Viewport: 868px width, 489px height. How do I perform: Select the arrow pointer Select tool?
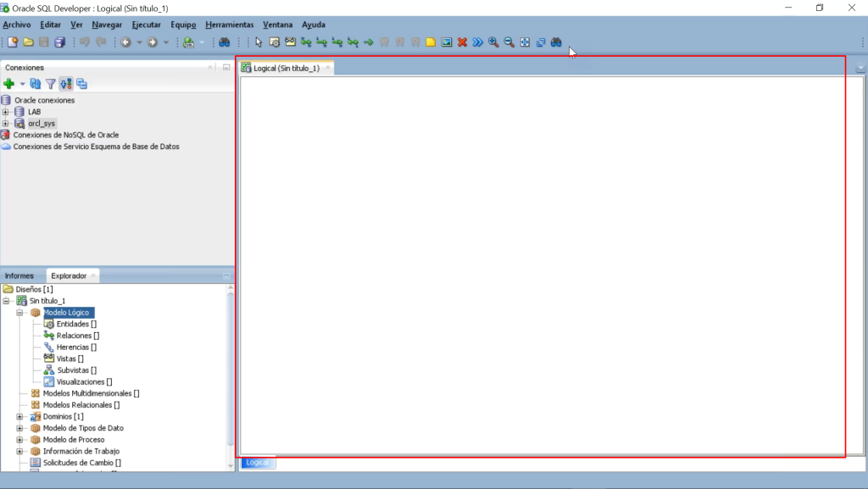point(259,42)
